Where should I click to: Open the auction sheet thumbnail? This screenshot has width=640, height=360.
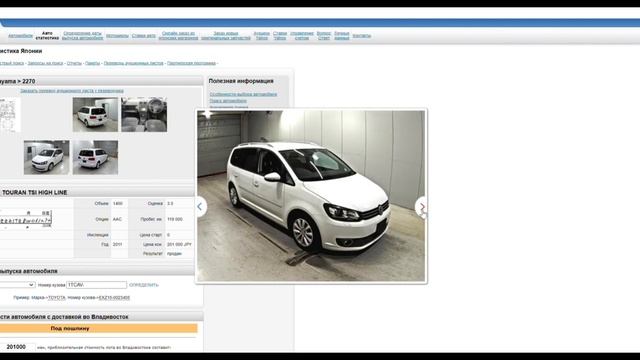(x=9, y=115)
